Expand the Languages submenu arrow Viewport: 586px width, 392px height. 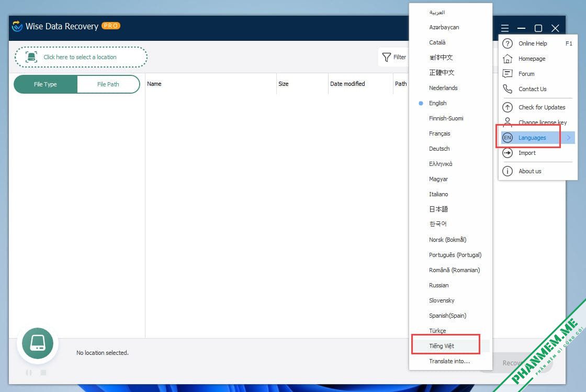pos(568,138)
